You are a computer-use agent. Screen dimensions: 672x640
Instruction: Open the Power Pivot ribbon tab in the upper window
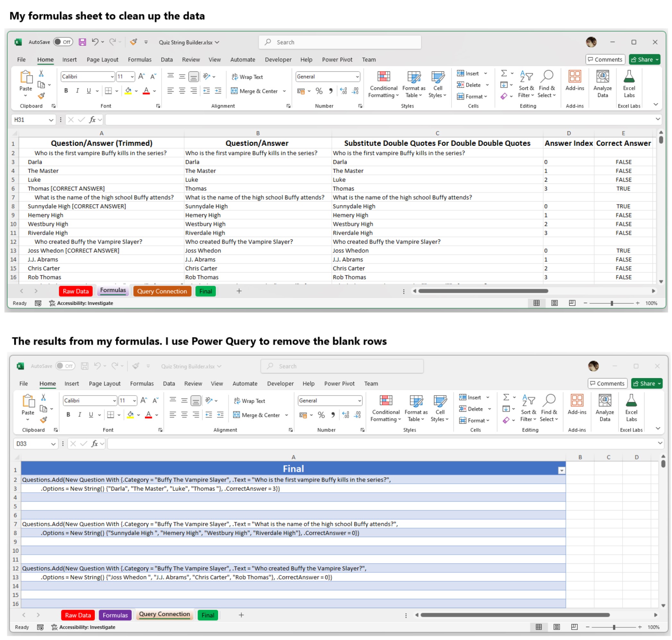click(337, 60)
